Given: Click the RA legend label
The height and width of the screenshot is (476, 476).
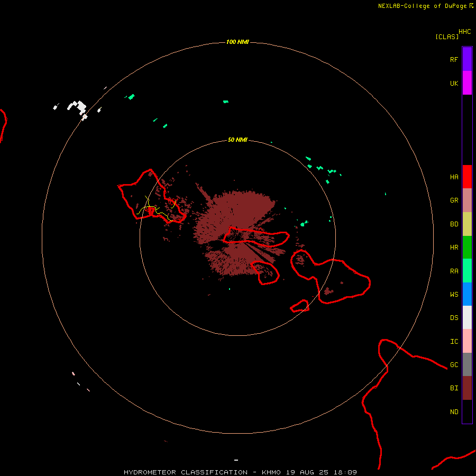Looking at the screenshot, I should (x=454, y=271).
